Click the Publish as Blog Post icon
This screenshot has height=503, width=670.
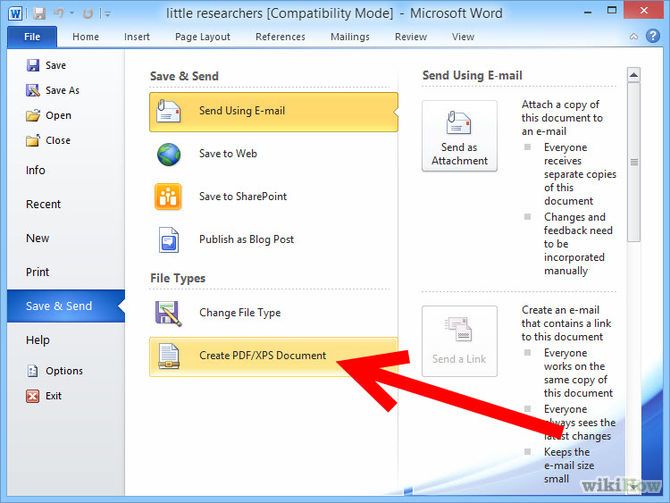click(x=168, y=240)
